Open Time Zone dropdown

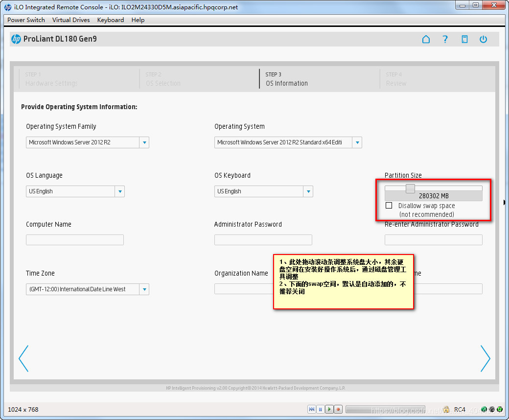pos(144,289)
